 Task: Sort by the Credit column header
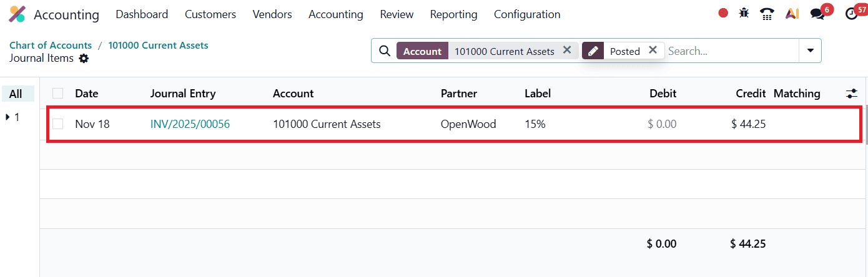tap(751, 94)
